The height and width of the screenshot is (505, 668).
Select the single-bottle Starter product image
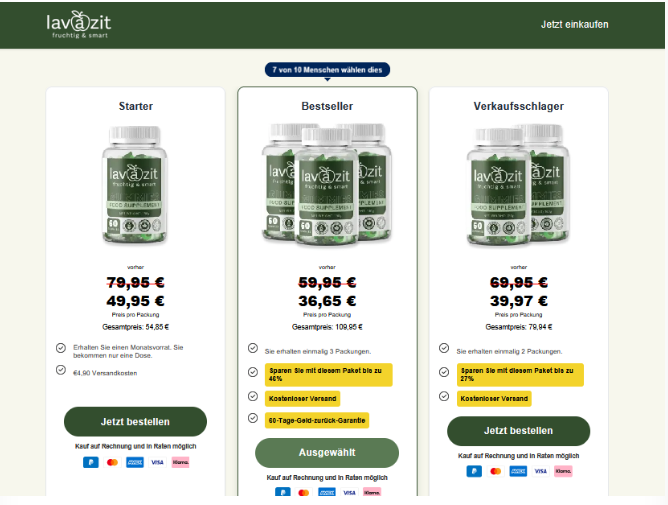point(135,185)
